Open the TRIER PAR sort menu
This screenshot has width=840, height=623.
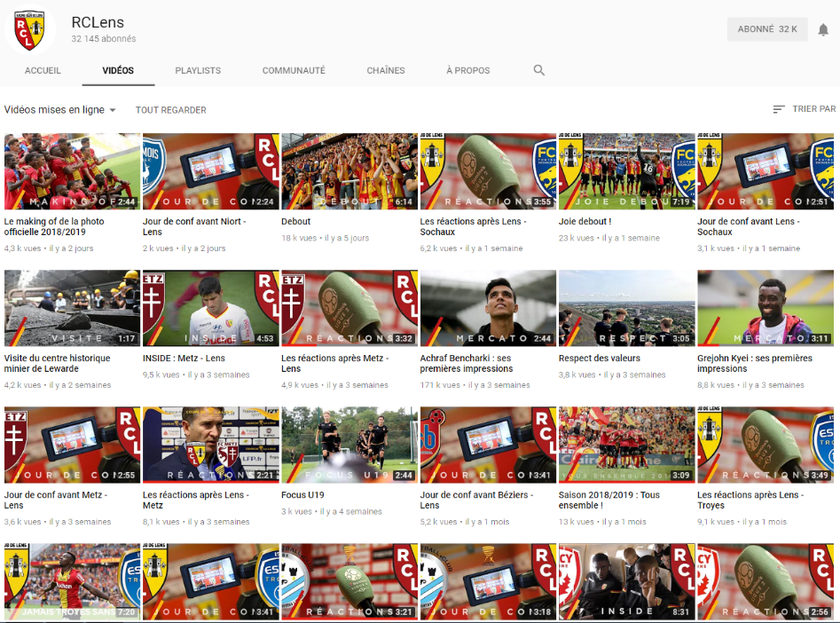click(813, 109)
